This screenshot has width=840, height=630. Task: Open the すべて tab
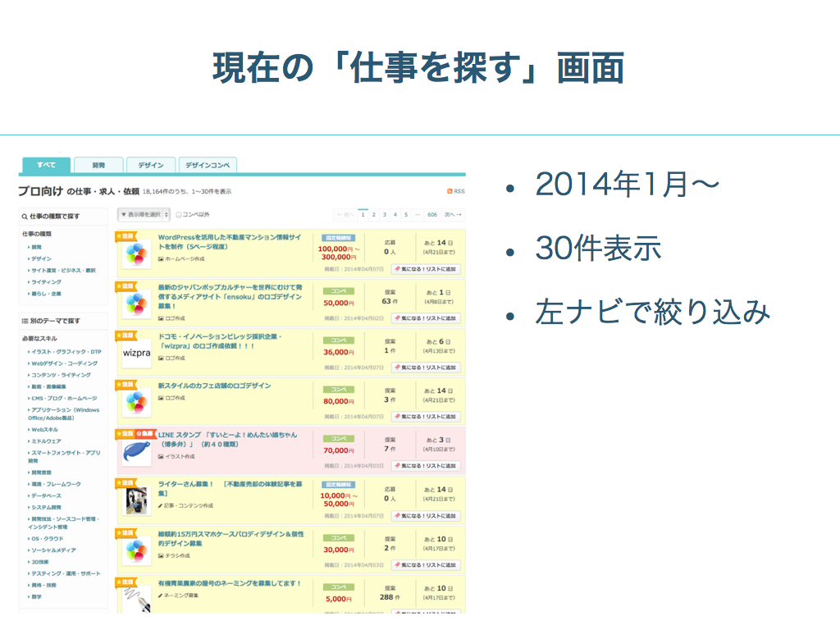click(x=46, y=165)
